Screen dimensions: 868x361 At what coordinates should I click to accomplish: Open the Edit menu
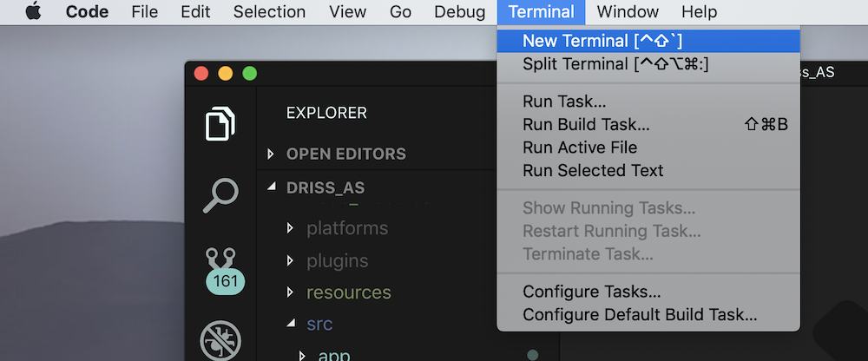click(x=196, y=11)
